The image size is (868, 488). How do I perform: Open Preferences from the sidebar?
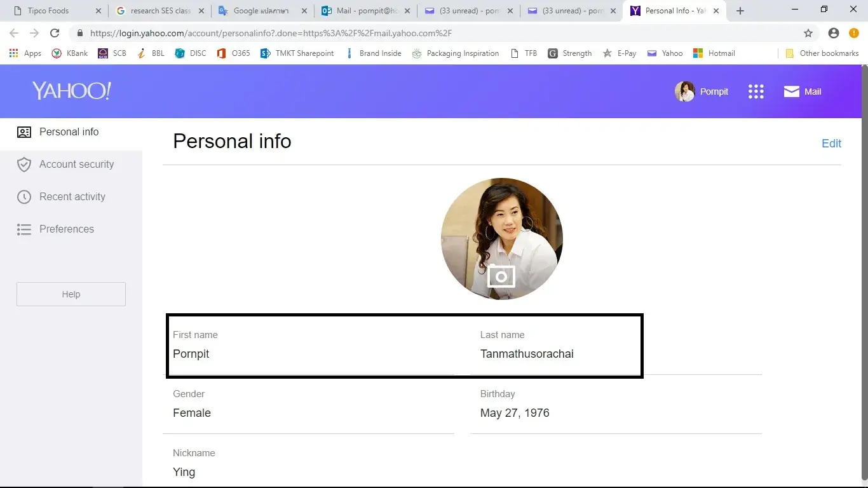[x=66, y=229]
